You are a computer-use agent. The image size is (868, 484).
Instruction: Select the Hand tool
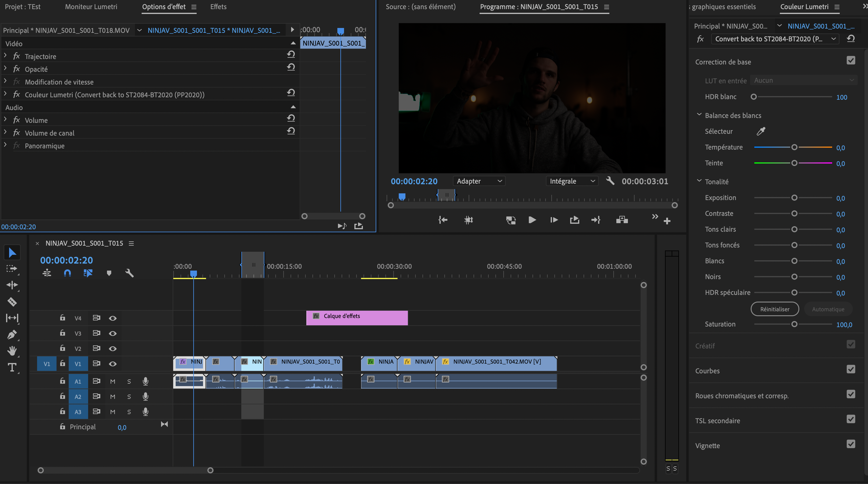point(12,351)
